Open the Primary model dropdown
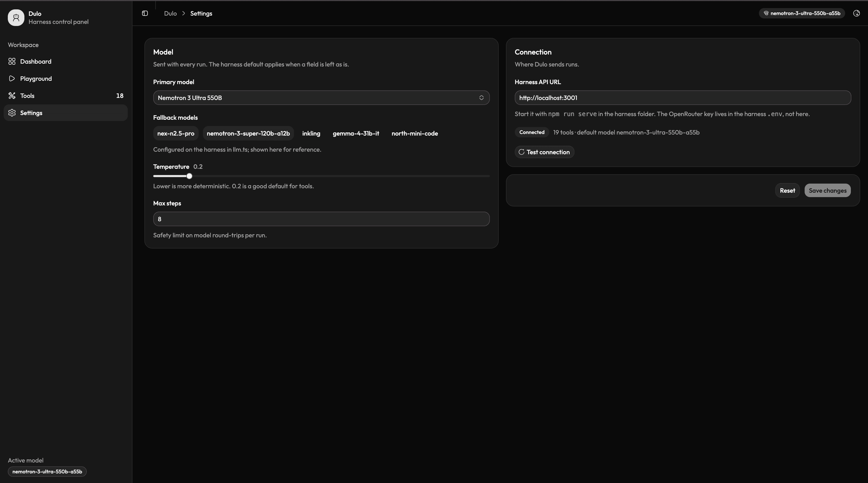 321,98
